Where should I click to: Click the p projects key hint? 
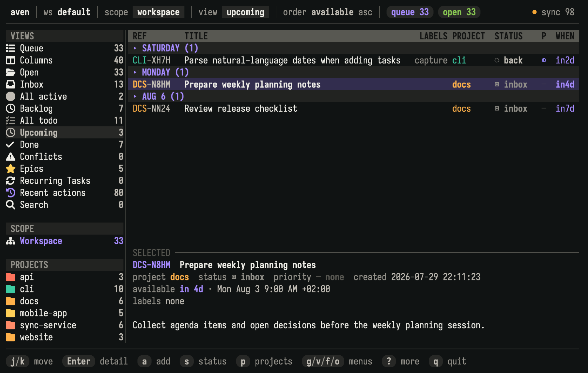point(264,361)
